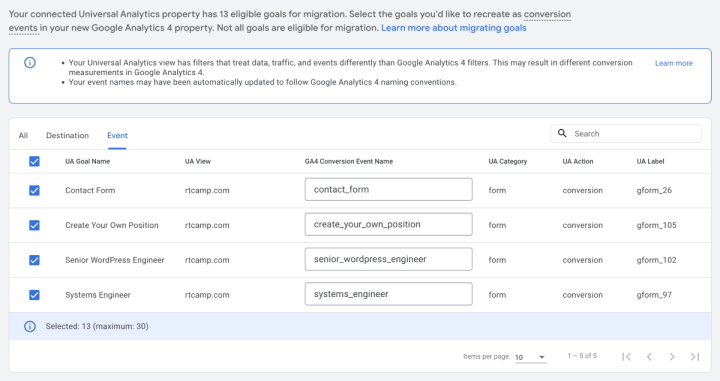
Task: Edit the create_your_own_position event name field
Action: pos(388,224)
